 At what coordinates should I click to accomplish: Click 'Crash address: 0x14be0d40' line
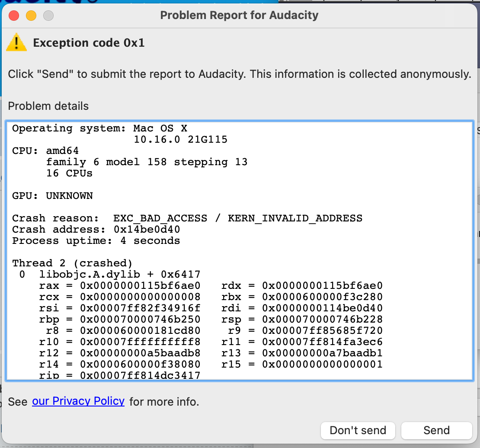tap(96, 229)
